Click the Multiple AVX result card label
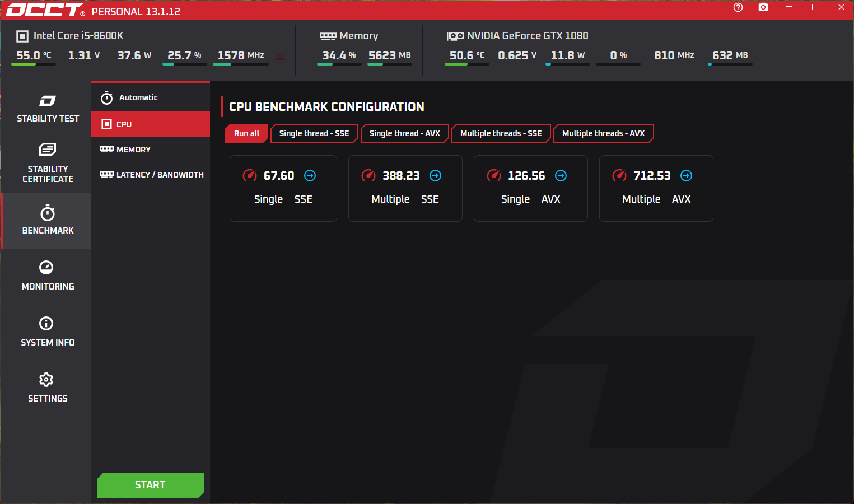The height and width of the screenshot is (504, 854). (656, 199)
